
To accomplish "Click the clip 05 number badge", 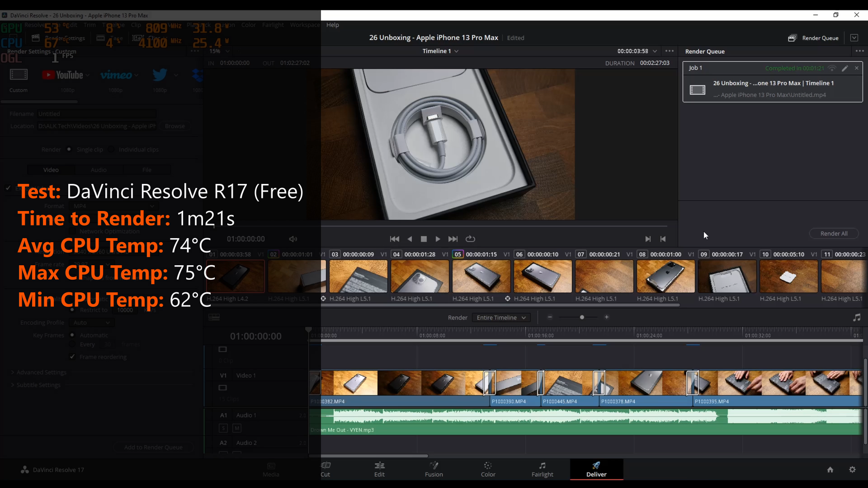I will click(458, 254).
